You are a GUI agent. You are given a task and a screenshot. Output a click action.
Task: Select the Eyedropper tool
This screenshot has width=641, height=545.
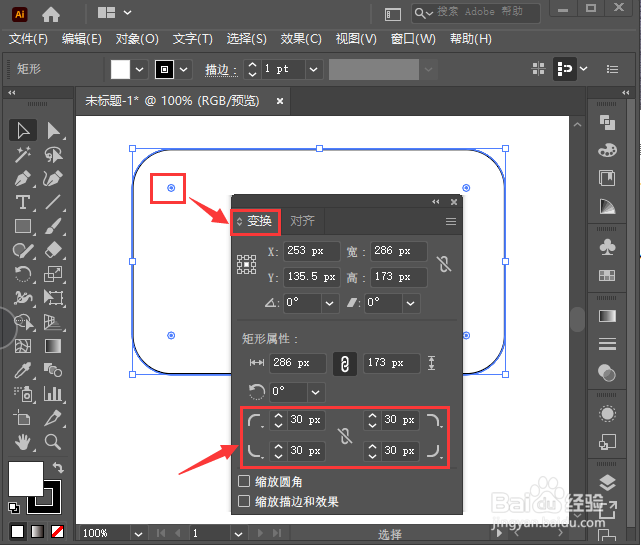(x=23, y=370)
